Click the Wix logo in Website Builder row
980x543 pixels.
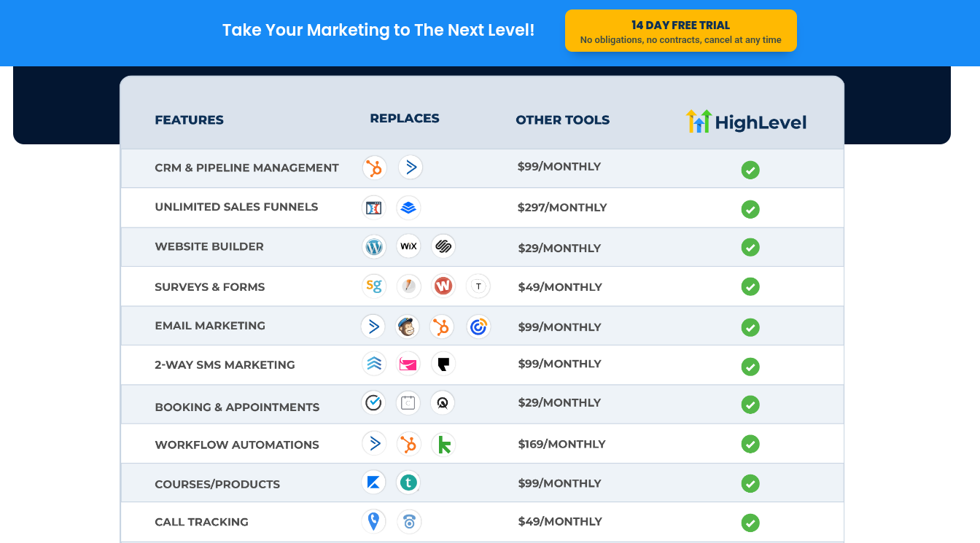408,246
